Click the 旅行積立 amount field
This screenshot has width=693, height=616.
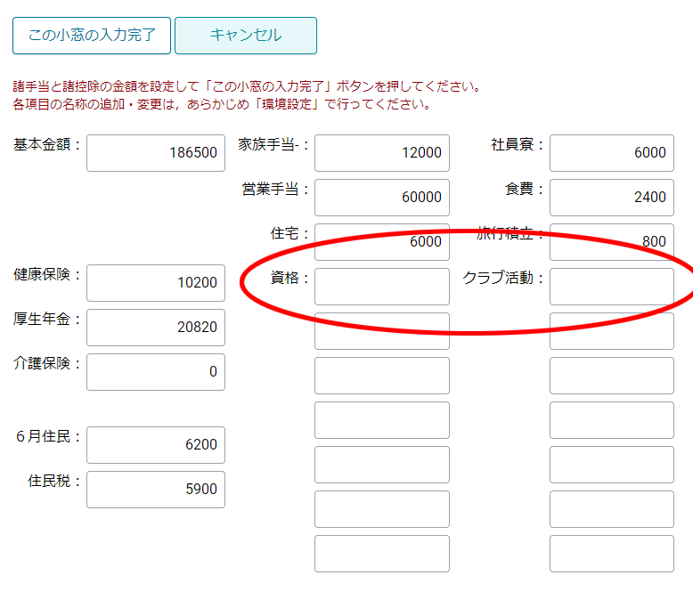pyautogui.click(x=611, y=241)
